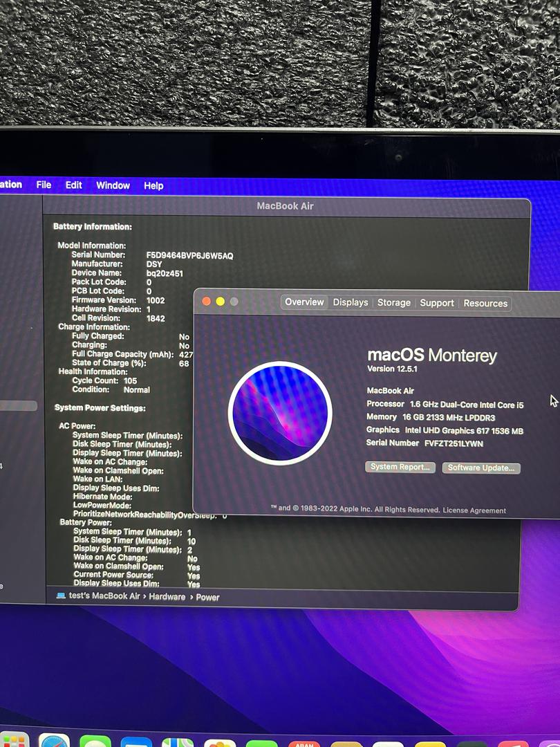Click the System Report... button

click(x=400, y=467)
